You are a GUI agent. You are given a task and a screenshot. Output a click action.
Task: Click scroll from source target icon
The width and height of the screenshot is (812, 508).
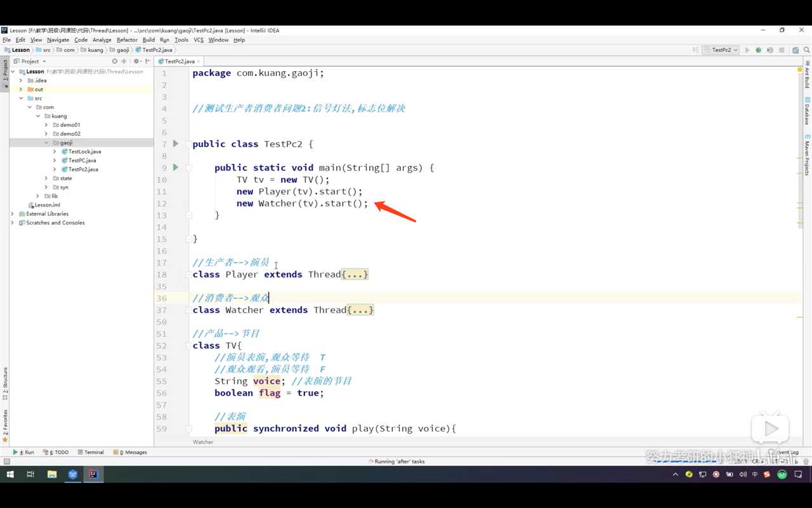pyautogui.click(x=115, y=62)
